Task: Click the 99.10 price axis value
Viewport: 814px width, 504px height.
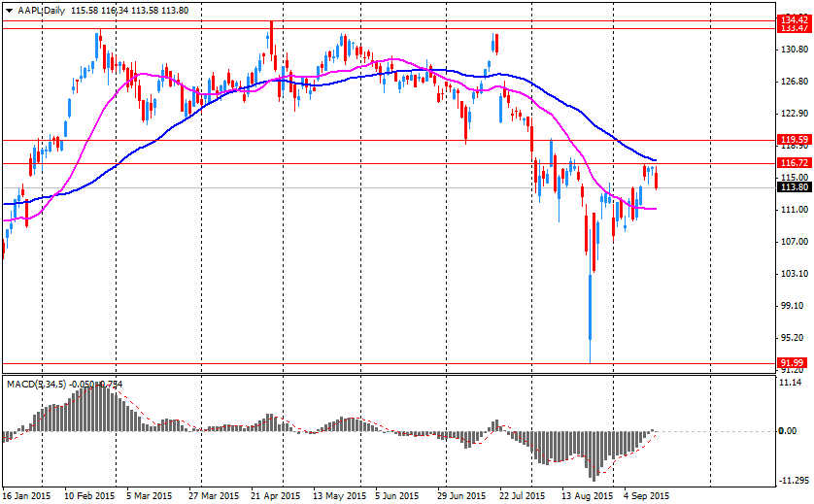Action: pos(795,306)
